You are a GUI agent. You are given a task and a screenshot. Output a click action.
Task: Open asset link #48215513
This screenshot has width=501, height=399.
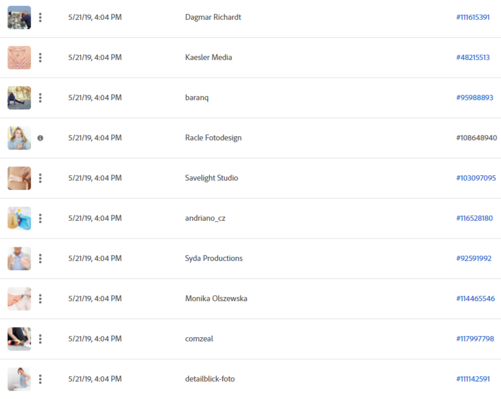coord(473,57)
